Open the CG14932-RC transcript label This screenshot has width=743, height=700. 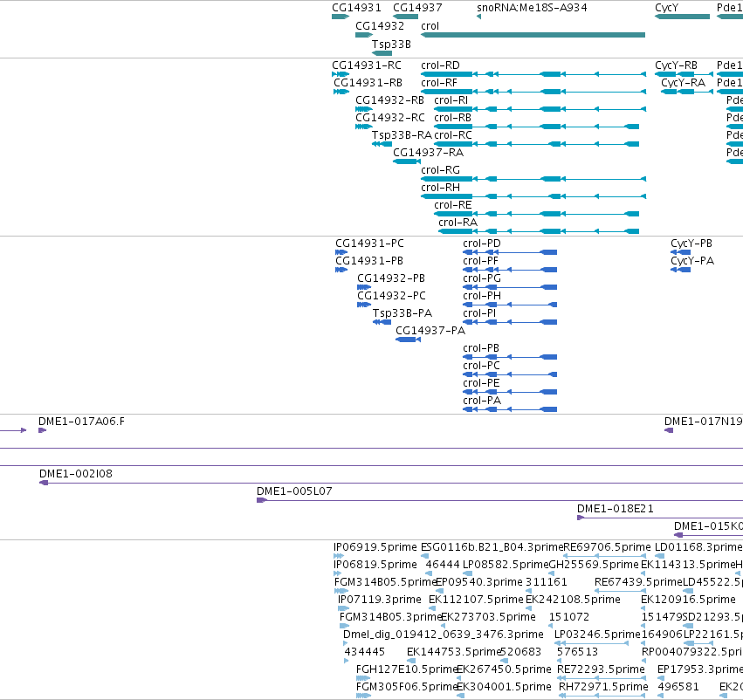click(x=390, y=118)
